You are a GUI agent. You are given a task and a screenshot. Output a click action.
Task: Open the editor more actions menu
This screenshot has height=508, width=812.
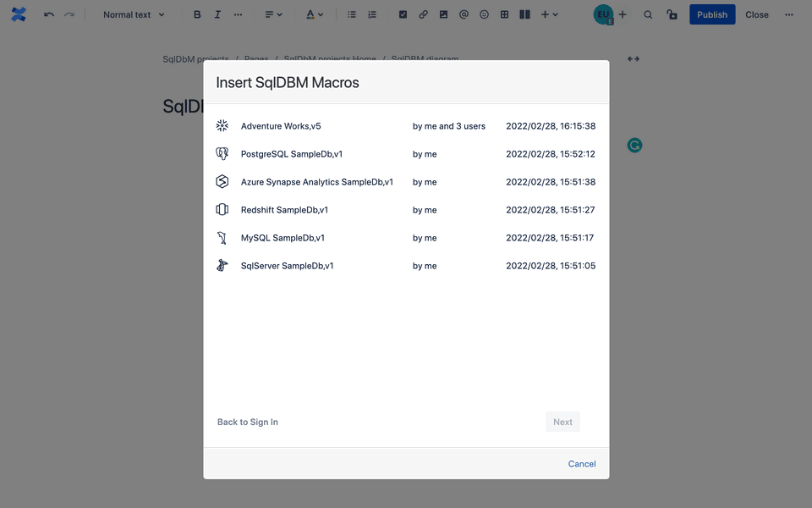[788, 14]
